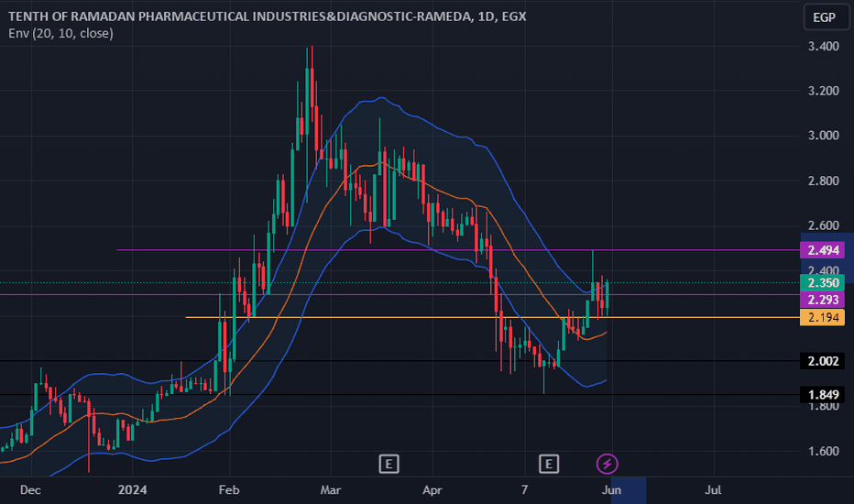Open the EGP currency selector

tap(825, 17)
